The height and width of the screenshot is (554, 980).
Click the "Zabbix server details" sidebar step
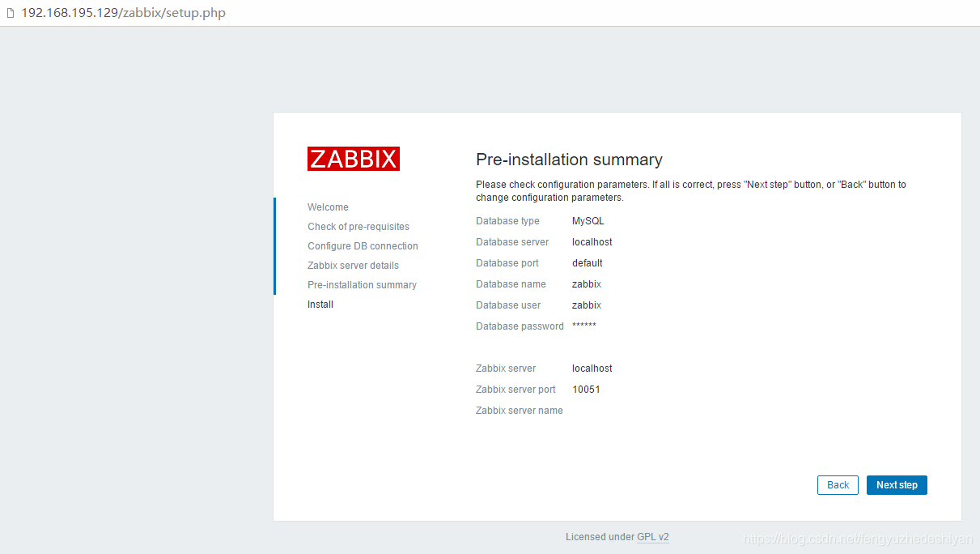pyautogui.click(x=353, y=265)
